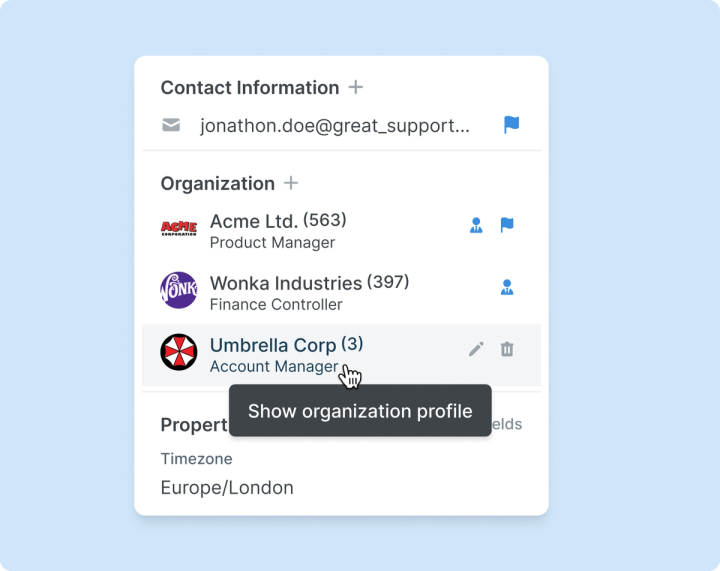Click the envelope email icon
Screen dimensions: 720x571
pyautogui.click(x=171, y=125)
